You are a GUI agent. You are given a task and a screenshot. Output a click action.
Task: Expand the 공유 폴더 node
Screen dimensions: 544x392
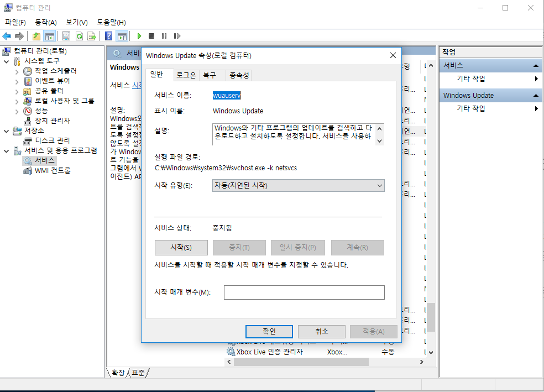coord(17,92)
